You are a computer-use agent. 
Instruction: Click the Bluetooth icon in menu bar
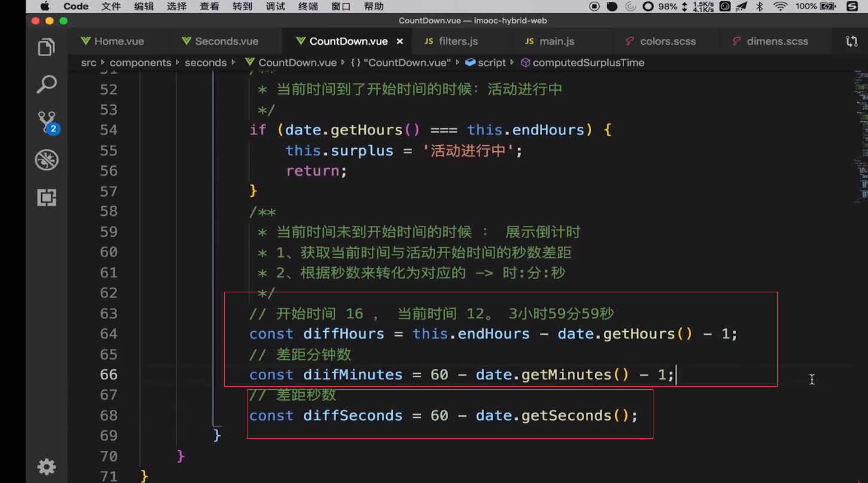pyautogui.click(x=760, y=7)
